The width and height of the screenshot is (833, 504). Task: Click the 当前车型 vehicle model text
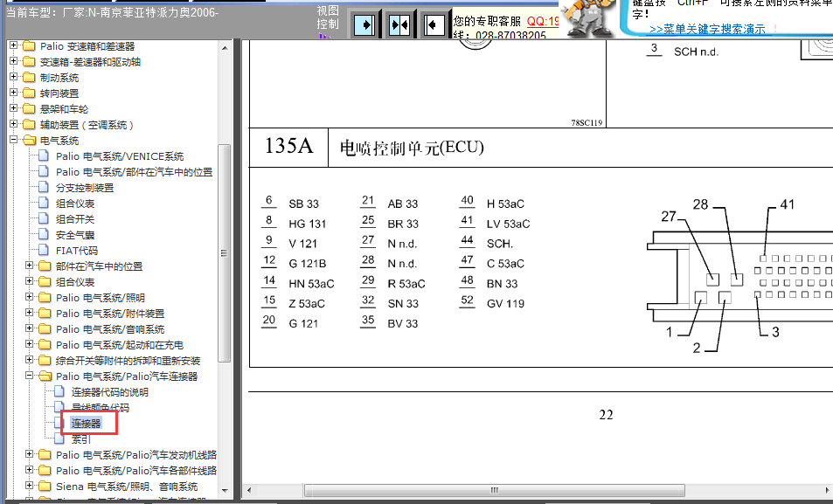pos(112,12)
